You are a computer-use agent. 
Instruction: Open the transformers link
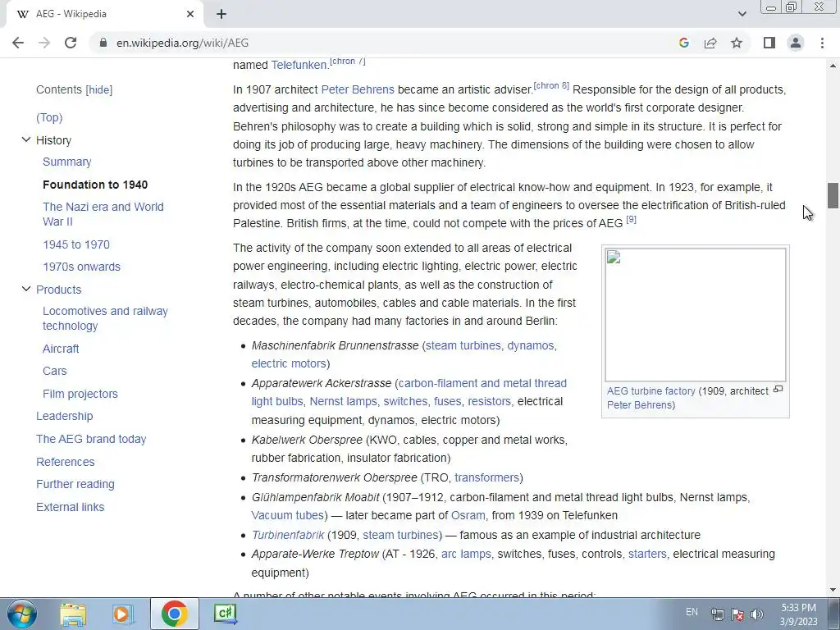point(487,478)
